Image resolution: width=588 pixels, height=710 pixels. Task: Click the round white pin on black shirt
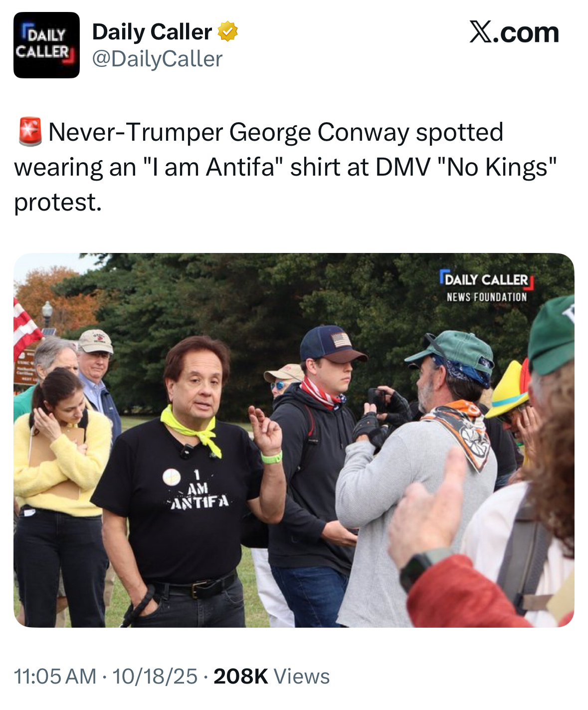pos(171,476)
